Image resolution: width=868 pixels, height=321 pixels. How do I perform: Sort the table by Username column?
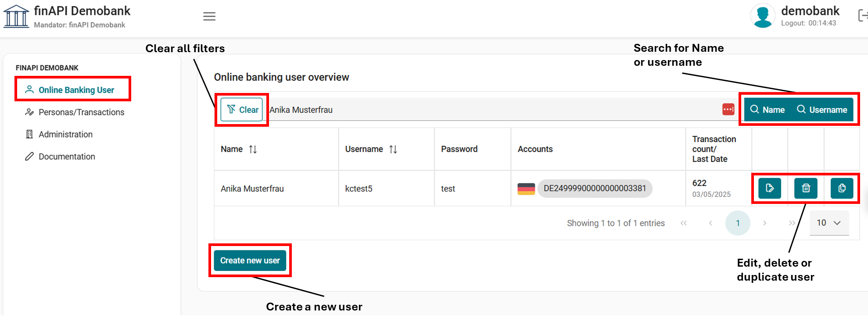(393, 150)
